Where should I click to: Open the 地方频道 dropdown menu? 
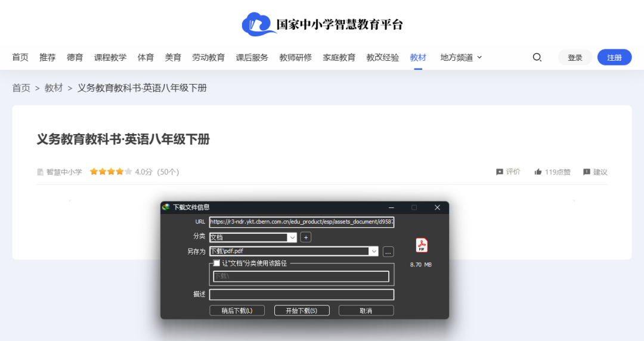[461, 57]
